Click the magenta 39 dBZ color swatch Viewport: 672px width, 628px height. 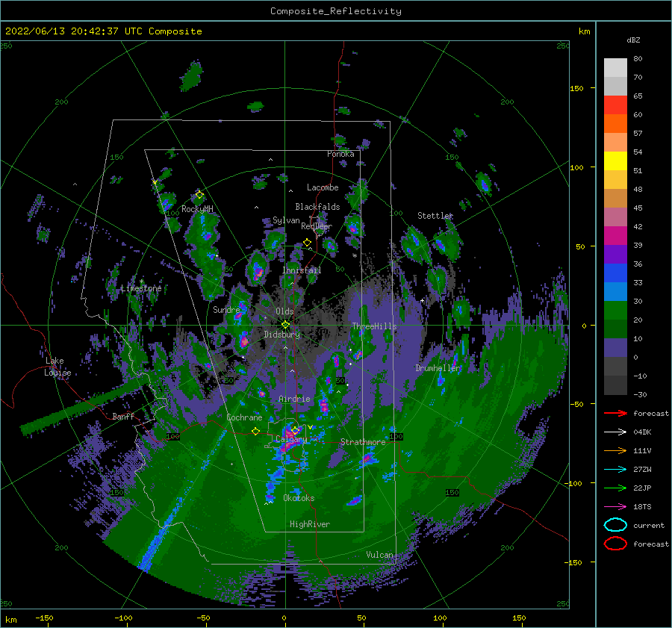[615, 236]
